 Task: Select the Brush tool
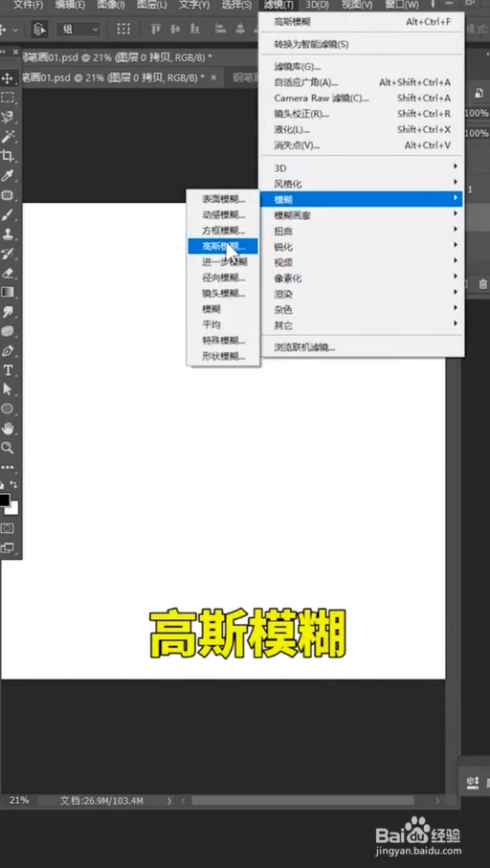click(8, 214)
